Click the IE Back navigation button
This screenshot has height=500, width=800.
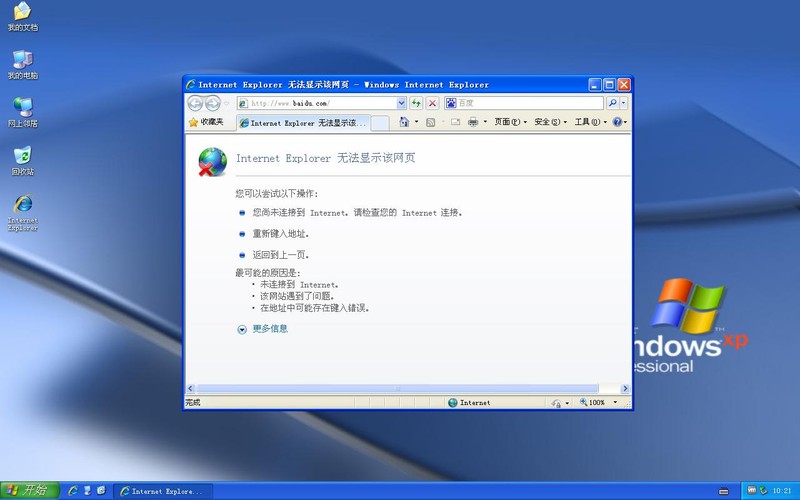point(195,103)
